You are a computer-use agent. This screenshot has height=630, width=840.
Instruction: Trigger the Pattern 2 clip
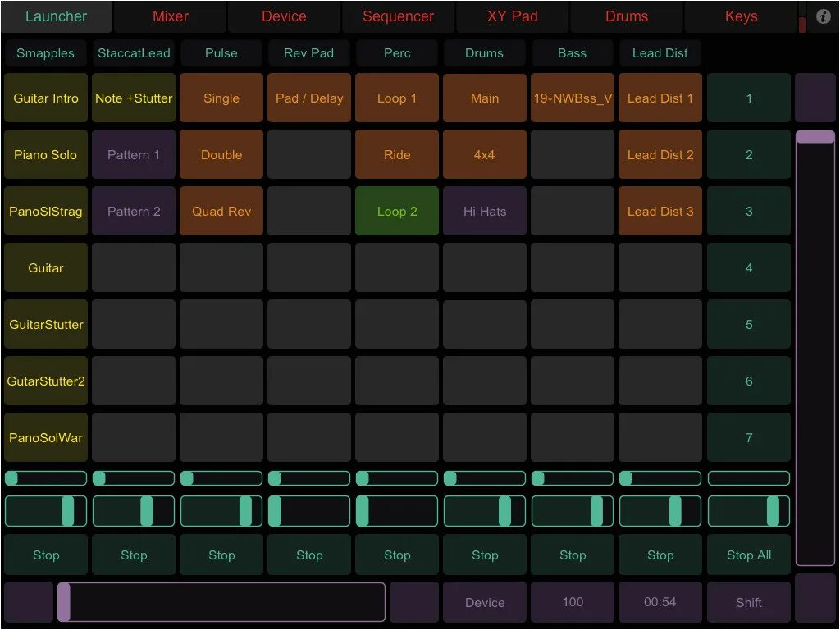(x=134, y=211)
